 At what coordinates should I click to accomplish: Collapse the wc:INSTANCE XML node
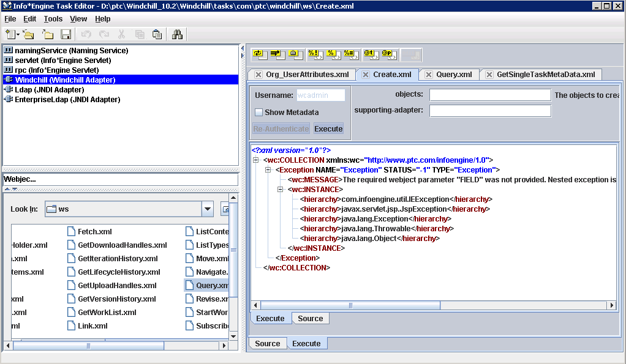(x=281, y=190)
